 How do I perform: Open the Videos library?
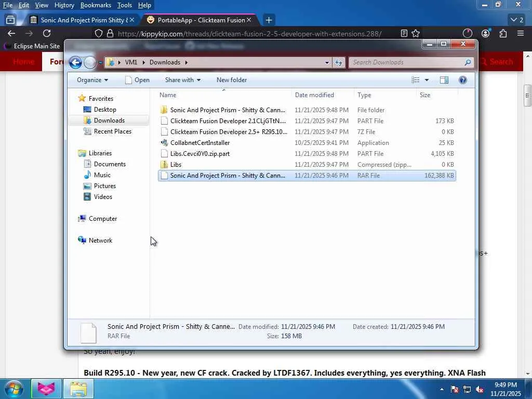coord(103,197)
